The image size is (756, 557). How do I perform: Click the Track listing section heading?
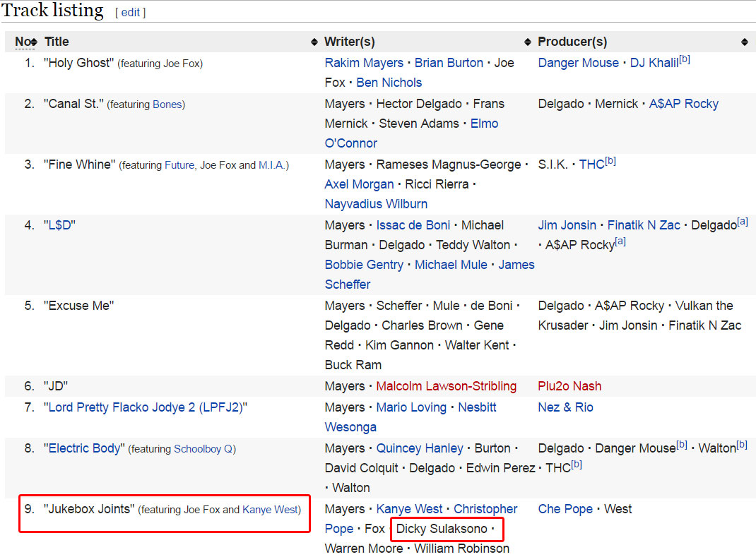tap(52, 11)
